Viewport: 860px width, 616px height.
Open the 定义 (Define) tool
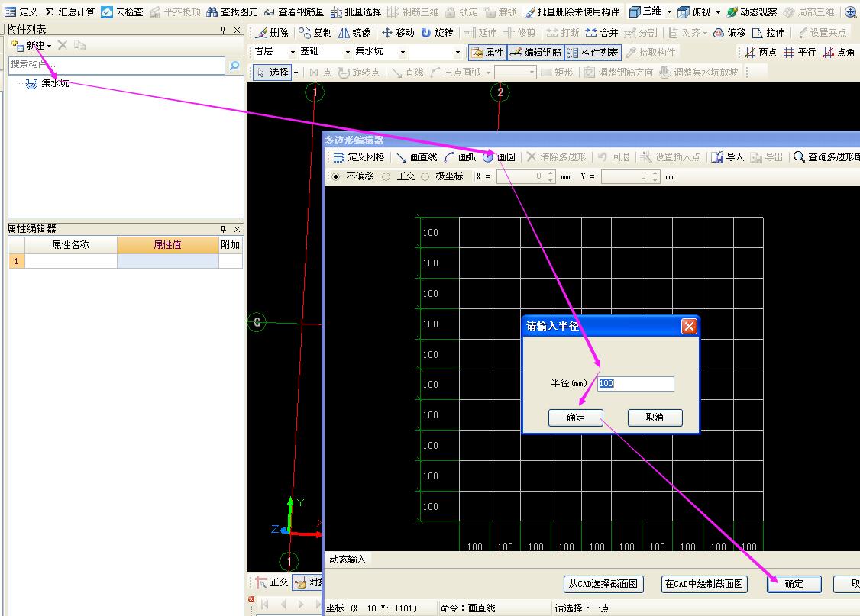pyautogui.click(x=21, y=11)
